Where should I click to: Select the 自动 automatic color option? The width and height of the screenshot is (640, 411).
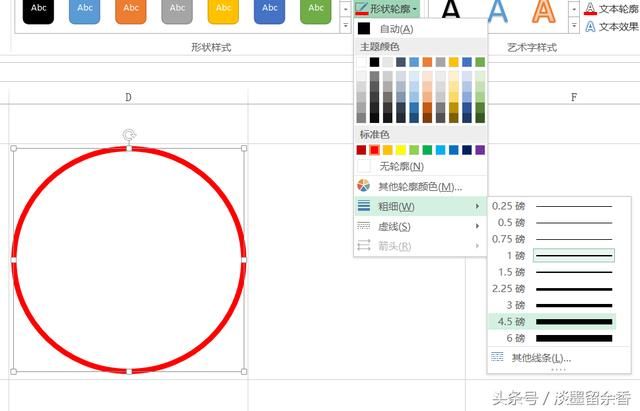pos(396,29)
